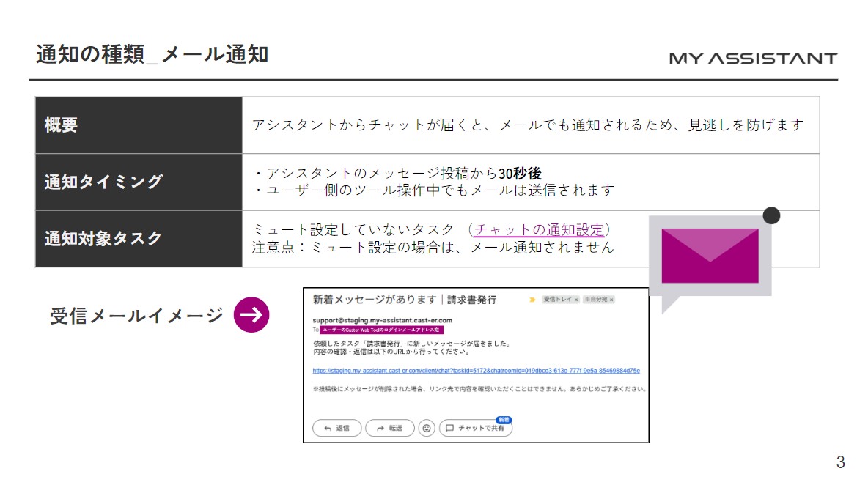Image resolution: width=868 pixels, height=485 pixels.
Task: Click the emoji reaction smiley icon
Action: [426, 428]
